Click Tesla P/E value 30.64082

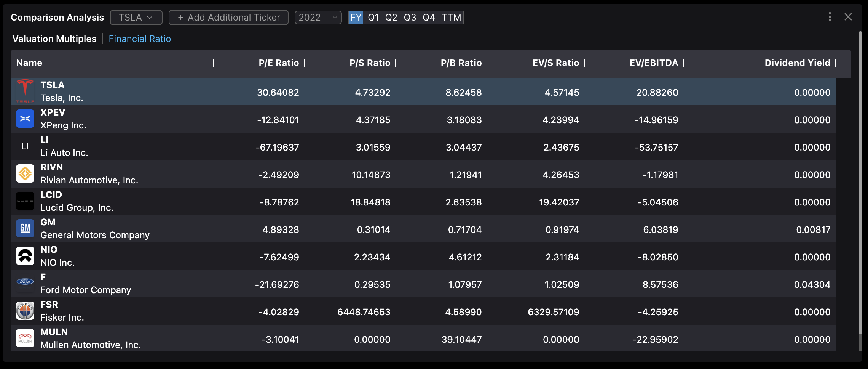(278, 93)
